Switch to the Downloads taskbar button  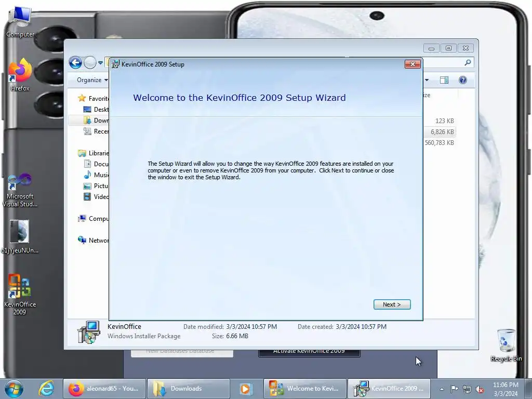(188, 389)
